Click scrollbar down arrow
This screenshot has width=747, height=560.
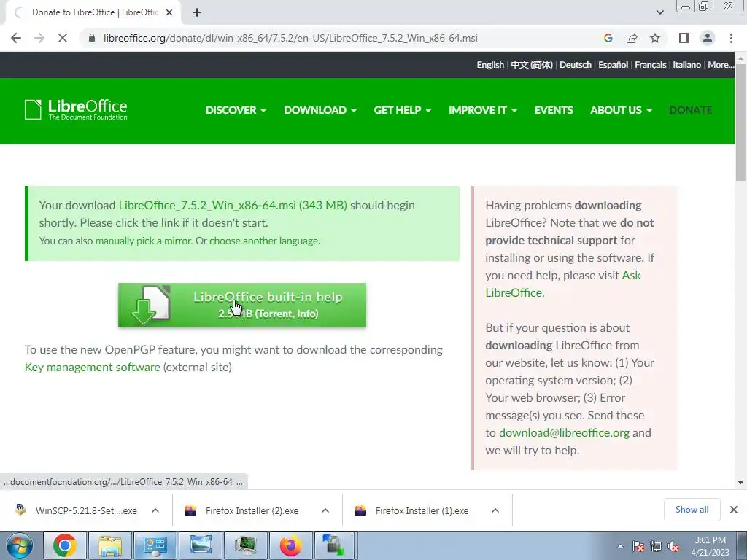740,483
